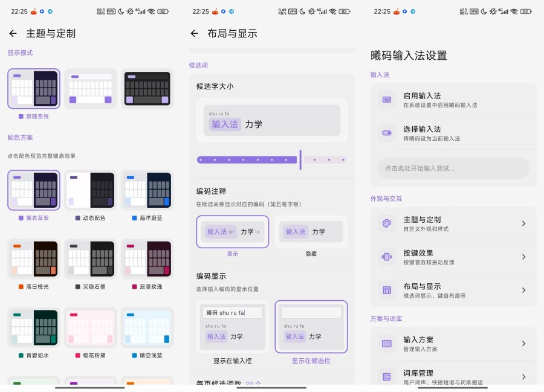Pick the 晴空浅蓝 color scheme

[x=147, y=327]
